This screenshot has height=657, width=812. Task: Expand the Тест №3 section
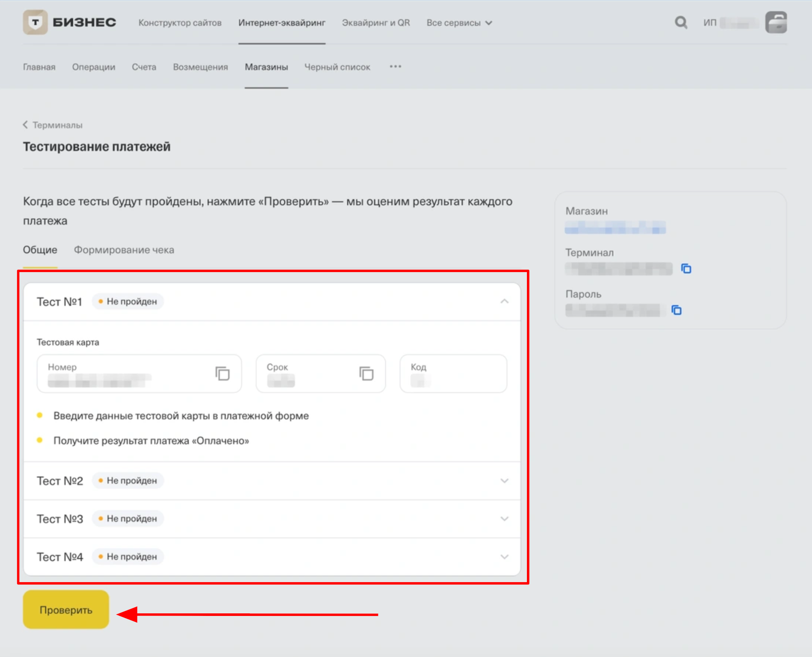pos(504,519)
